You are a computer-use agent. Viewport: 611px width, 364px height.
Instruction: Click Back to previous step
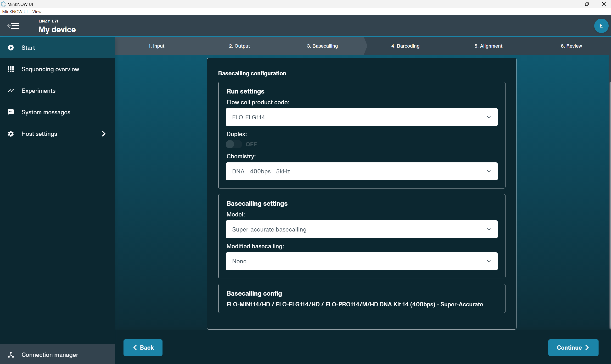coord(143,347)
